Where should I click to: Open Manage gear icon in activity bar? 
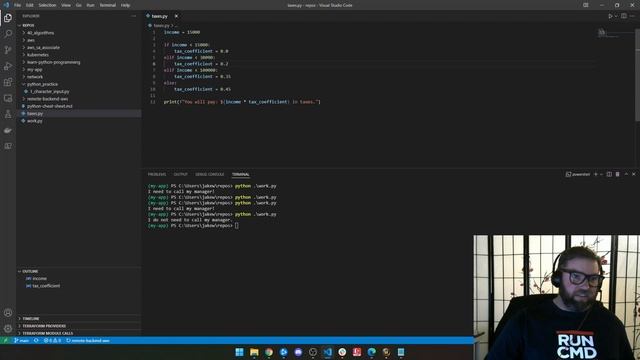pos(8,329)
